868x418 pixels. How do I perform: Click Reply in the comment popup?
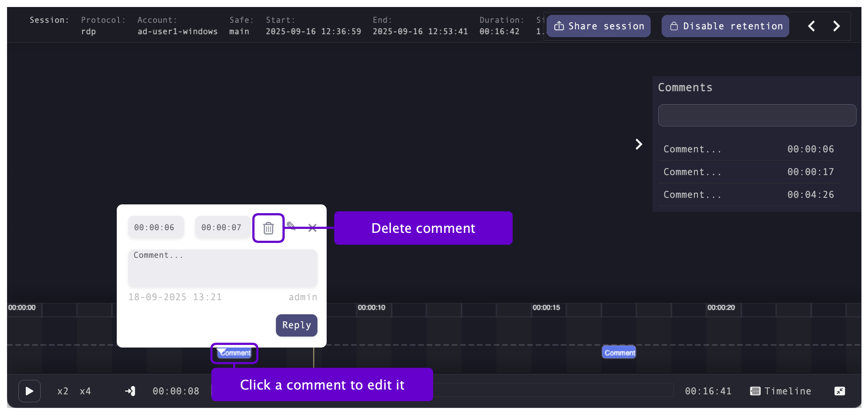[296, 325]
